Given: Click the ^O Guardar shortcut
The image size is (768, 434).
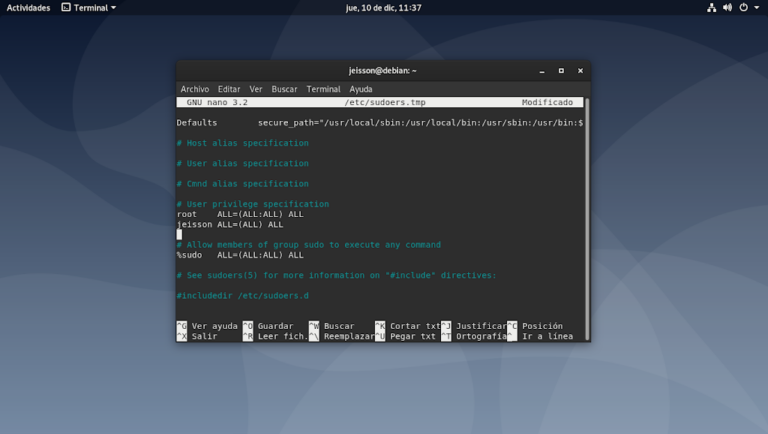Looking at the screenshot, I should pyautogui.click(x=268, y=326).
